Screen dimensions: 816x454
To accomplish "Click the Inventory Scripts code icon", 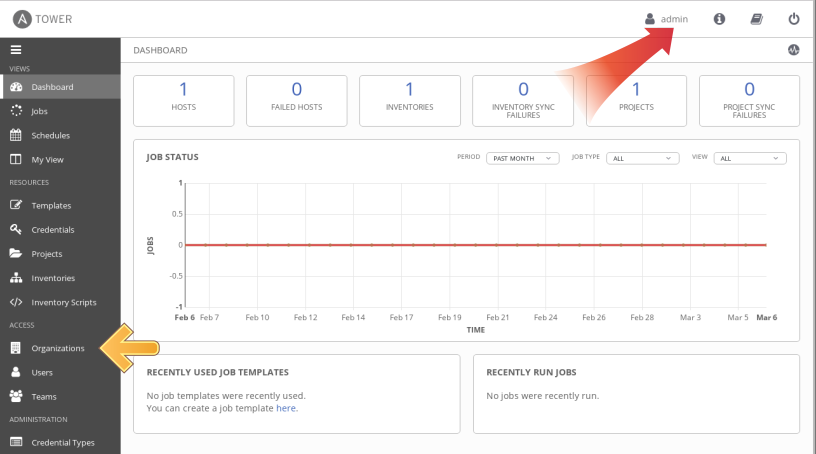I will click(16, 302).
